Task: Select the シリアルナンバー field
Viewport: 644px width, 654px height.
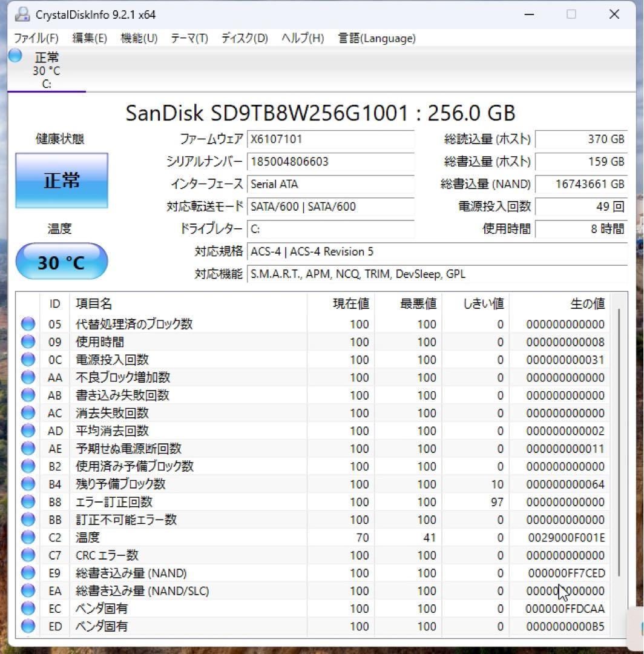Action: tap(331, 162)
